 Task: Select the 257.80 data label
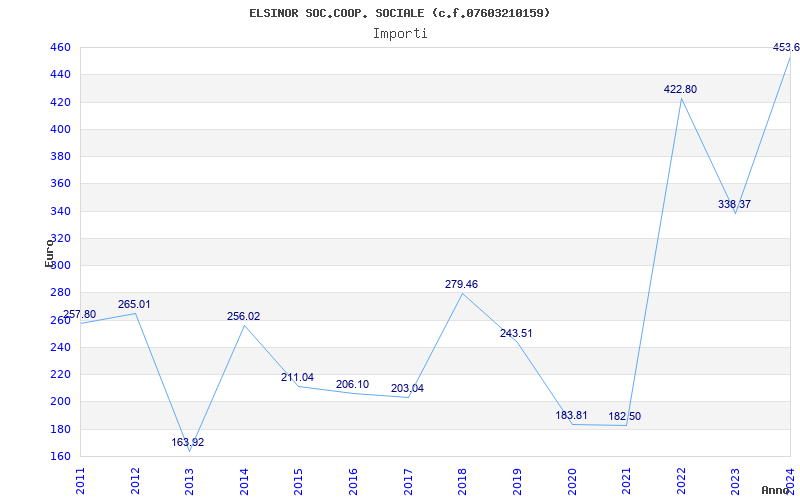[80, 314]
